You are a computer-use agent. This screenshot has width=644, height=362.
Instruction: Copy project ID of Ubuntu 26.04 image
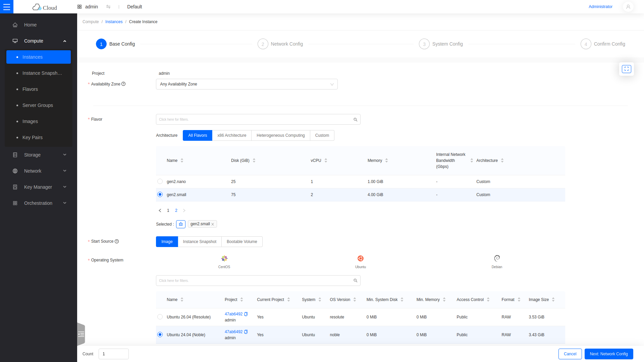[x=246, y=314]
